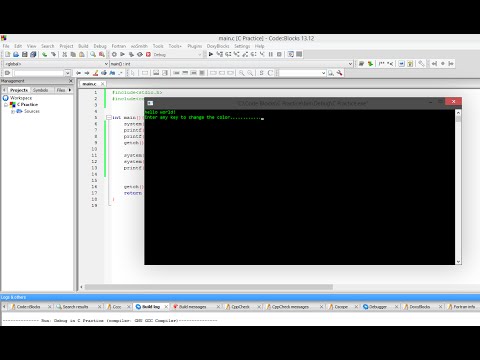Zoom out icon on toolbar
This screenshot has width=480, height=360.
[x=250, y=73]
